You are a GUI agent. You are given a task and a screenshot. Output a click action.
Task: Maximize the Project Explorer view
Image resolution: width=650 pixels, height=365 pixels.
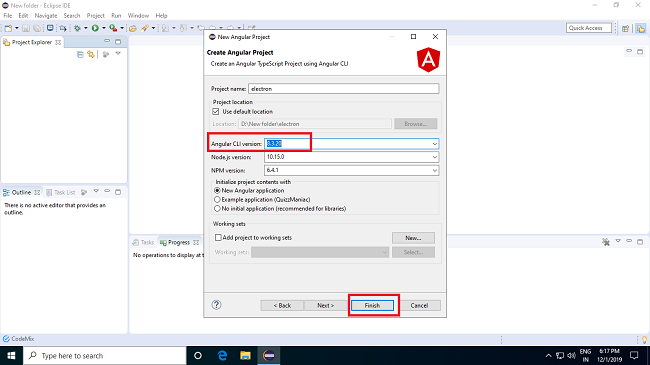(x=118, y=41)
